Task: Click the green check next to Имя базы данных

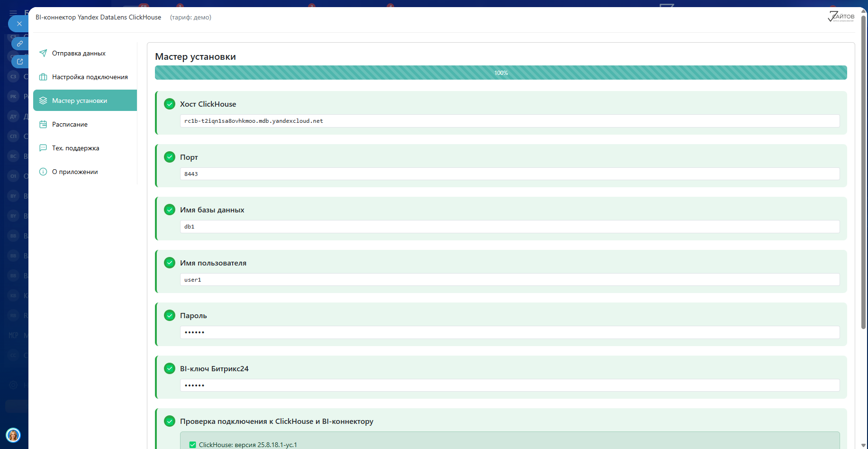Action: (170, 210)
